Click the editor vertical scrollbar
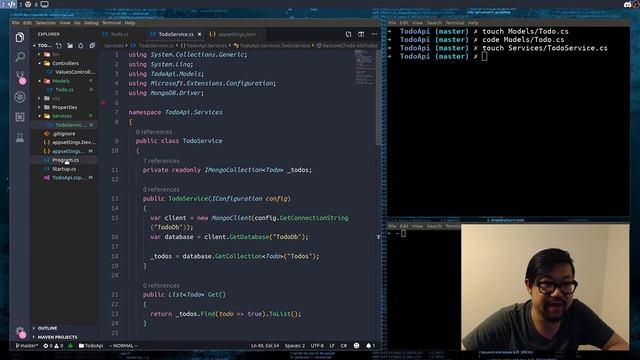 point(378,98)
